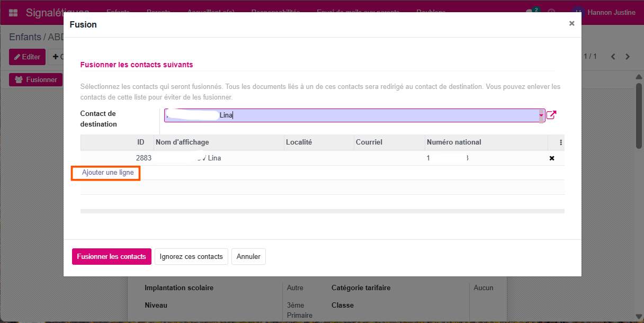644x323 pixels.
Task: Open external link for destination contact
Action: point(551,115)
